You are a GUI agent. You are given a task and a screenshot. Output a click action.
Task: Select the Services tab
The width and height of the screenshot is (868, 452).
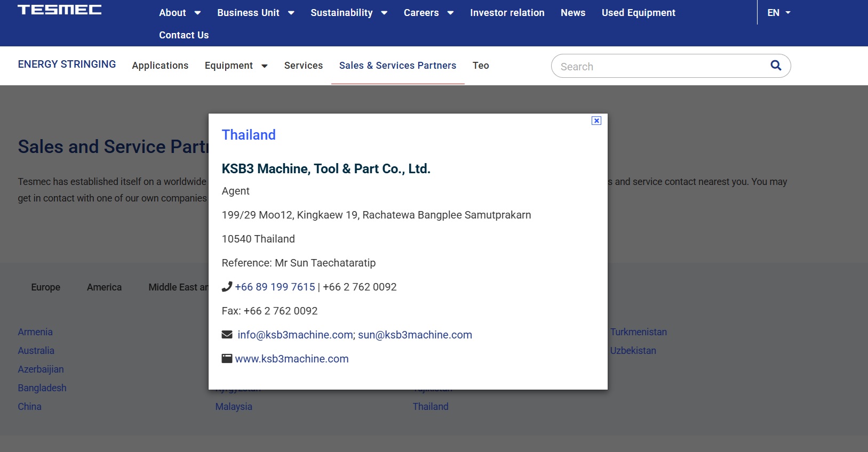304,66
